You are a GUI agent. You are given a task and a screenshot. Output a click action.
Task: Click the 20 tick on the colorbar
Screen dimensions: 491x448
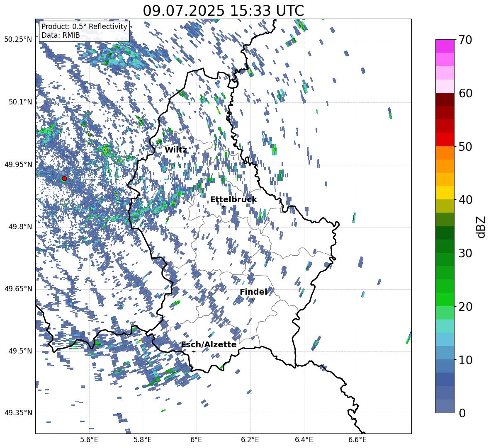coord(465,306)
